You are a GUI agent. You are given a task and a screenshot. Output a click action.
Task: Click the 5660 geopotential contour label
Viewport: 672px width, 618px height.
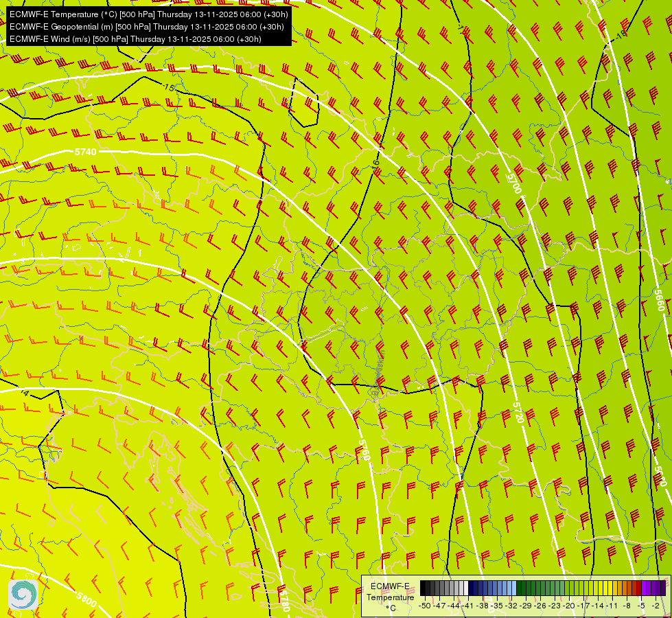[659, 300]
